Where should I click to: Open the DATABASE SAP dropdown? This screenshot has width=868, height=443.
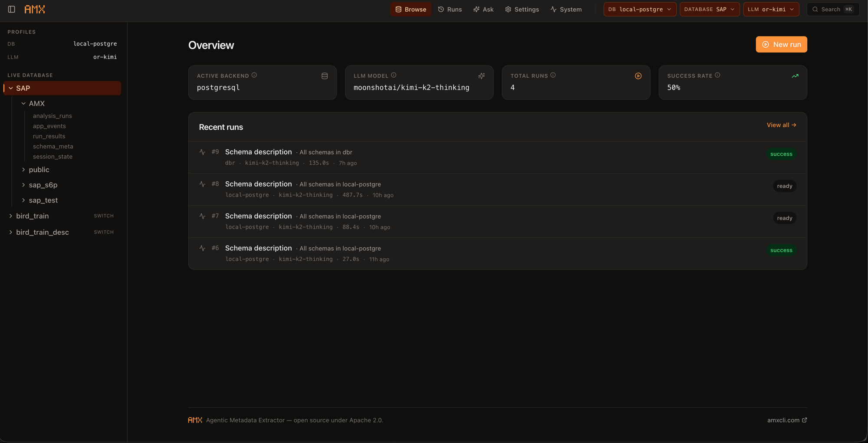pyautogui.click(x=710, y=9)
